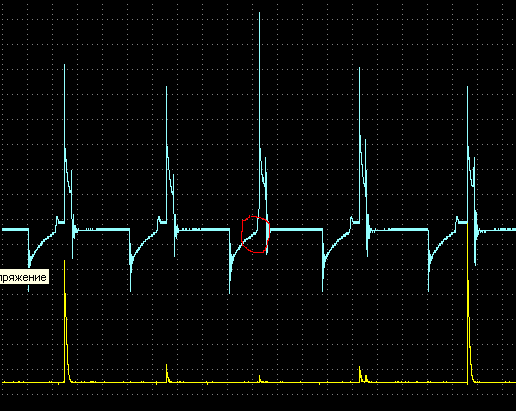Click the "пряжение" tooltip label

(24, 277)
